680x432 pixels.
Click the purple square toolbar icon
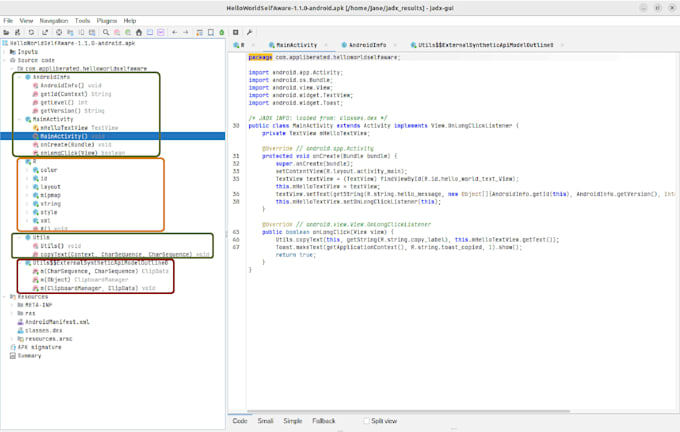tap(161, 33)
